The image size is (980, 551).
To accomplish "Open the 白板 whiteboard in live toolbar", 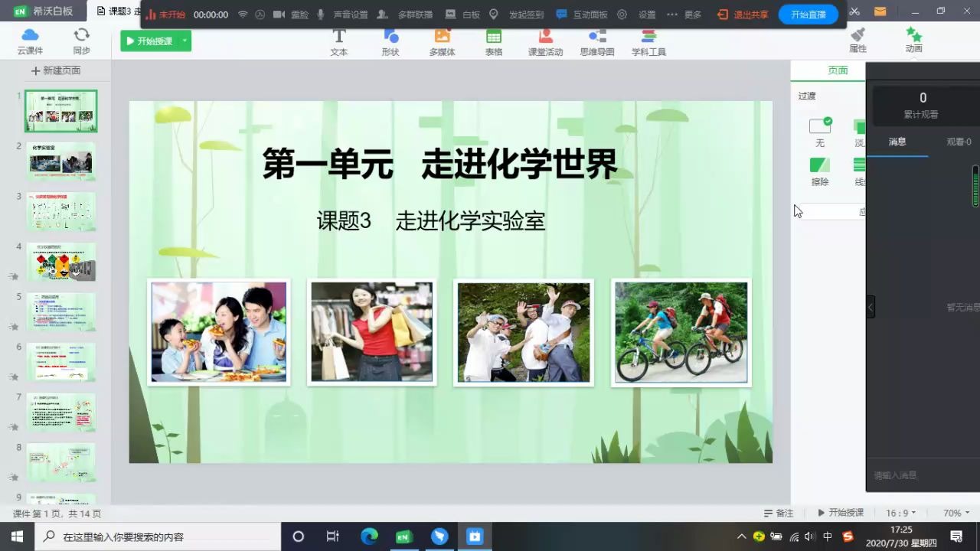I will pos(462,15).
